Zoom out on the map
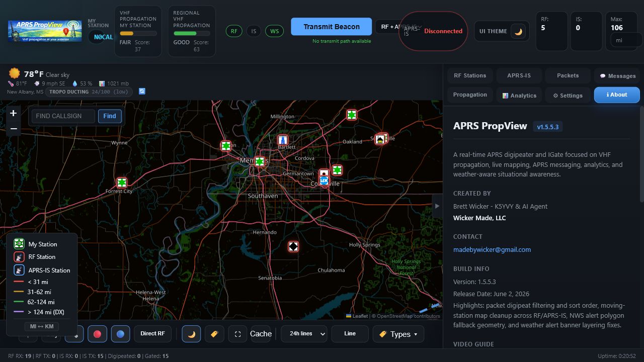 pos(14,129)
